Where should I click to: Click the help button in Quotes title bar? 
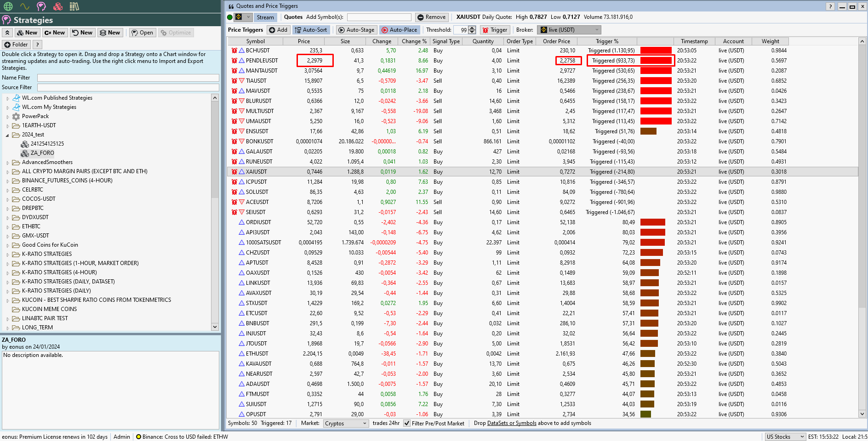830,6
